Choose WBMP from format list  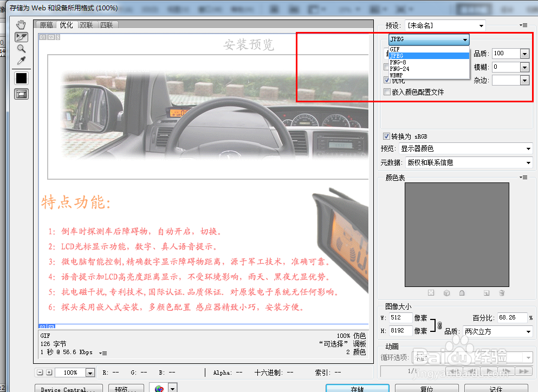tap(429, 75)
